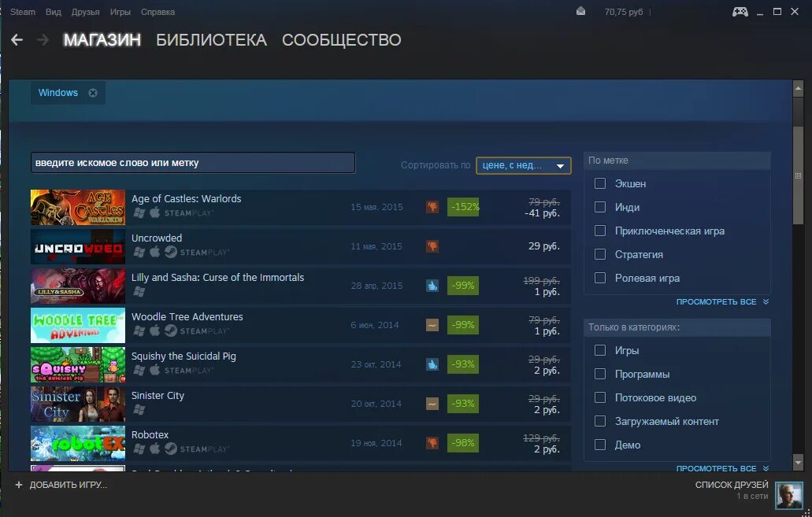Click thumbs-down review icon for Age of Castles
This screenshot has width=812, height=517.
[432, 207]
